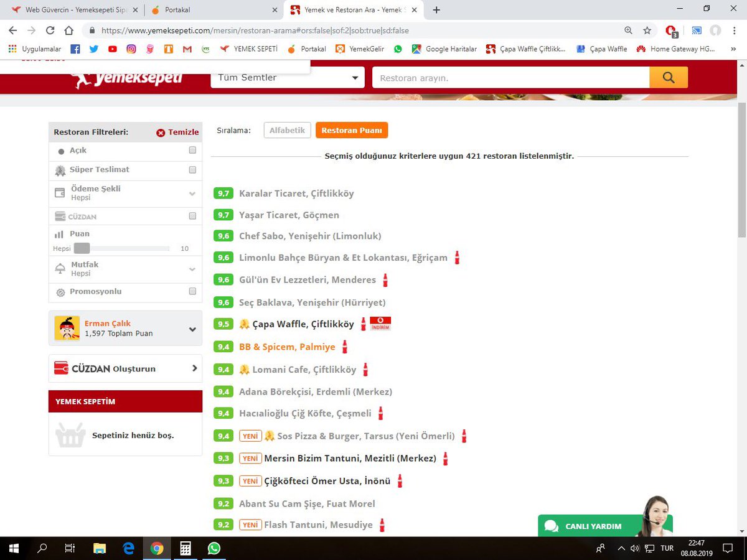Open zoom magnifier icon in address bar
Screen dimensions: 747x560
[629, 30]
